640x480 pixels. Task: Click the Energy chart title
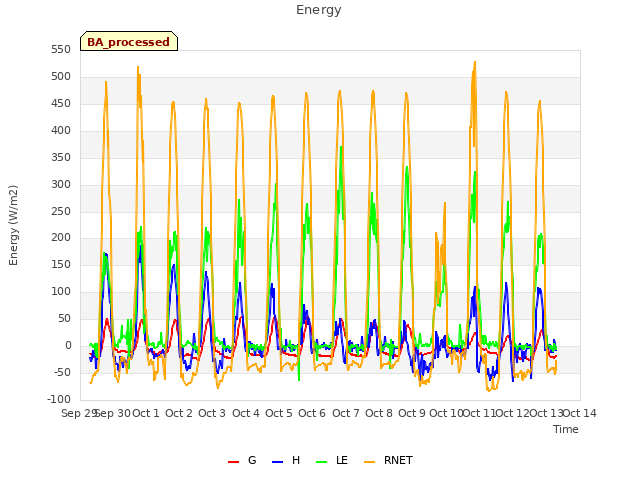point(319,10)
